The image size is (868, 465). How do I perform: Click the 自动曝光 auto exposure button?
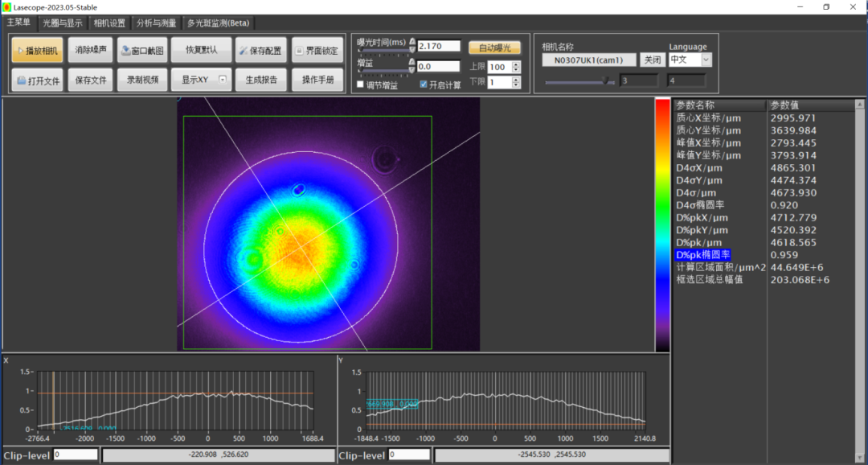495,47
